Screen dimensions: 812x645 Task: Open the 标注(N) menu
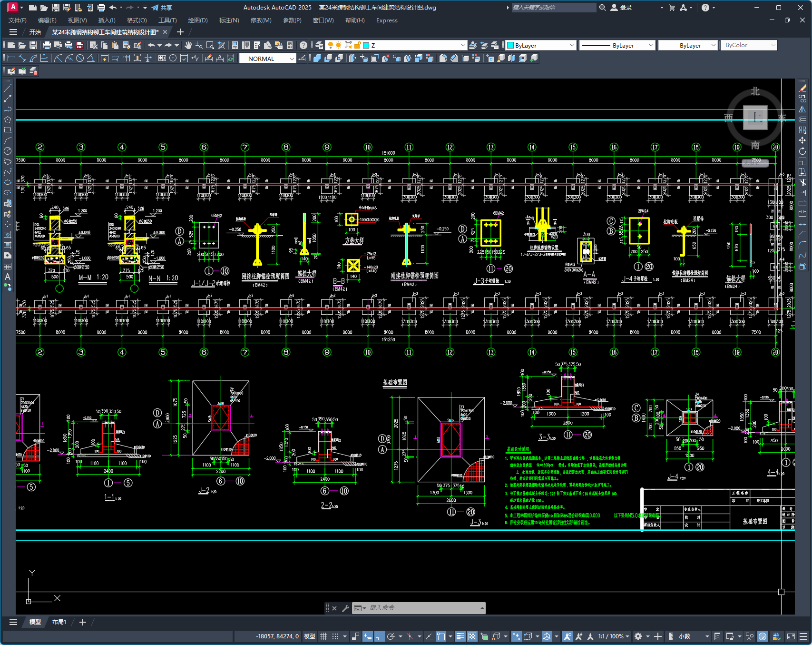pyautogui.click(x=229, y=20)
